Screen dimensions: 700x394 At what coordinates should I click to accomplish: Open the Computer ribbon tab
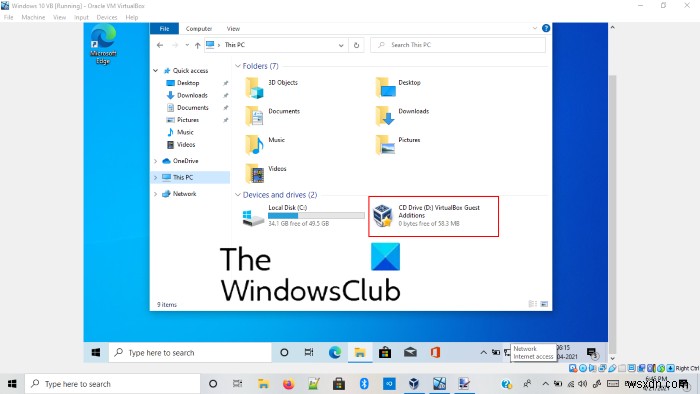click(199, 29)
